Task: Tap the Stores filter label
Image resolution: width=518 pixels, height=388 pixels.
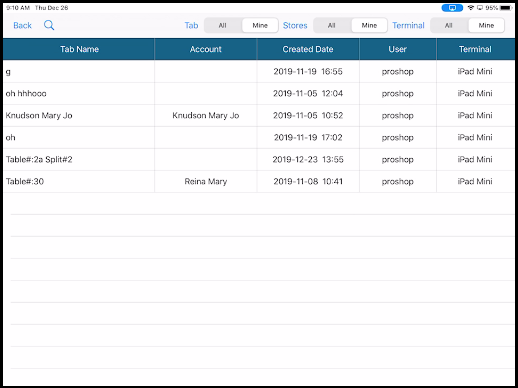Action: tap(295, 25)
